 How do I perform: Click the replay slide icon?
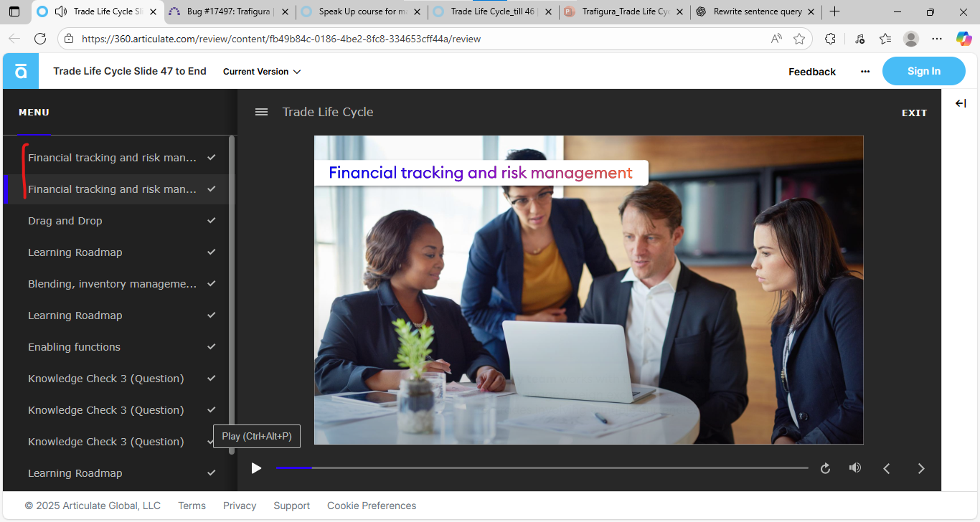[825, 468]
